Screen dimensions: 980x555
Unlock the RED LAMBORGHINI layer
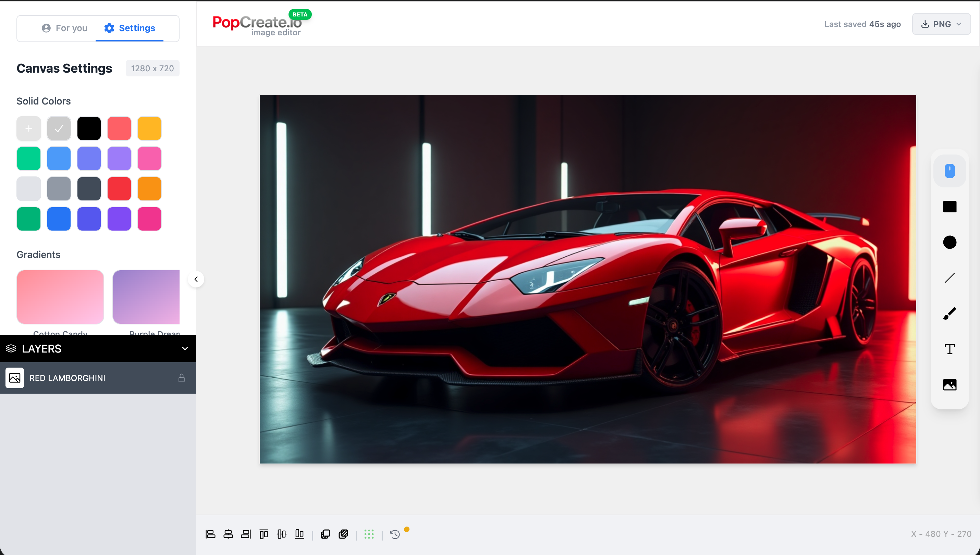(x=182, y=378)
